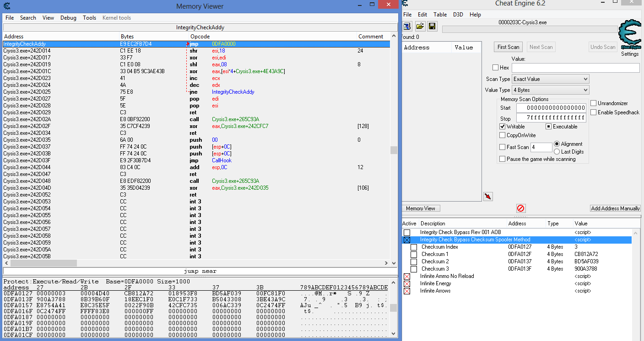
Task: Freeze the Checksum Index value checkbox
Action: click(x=414, y=247)
